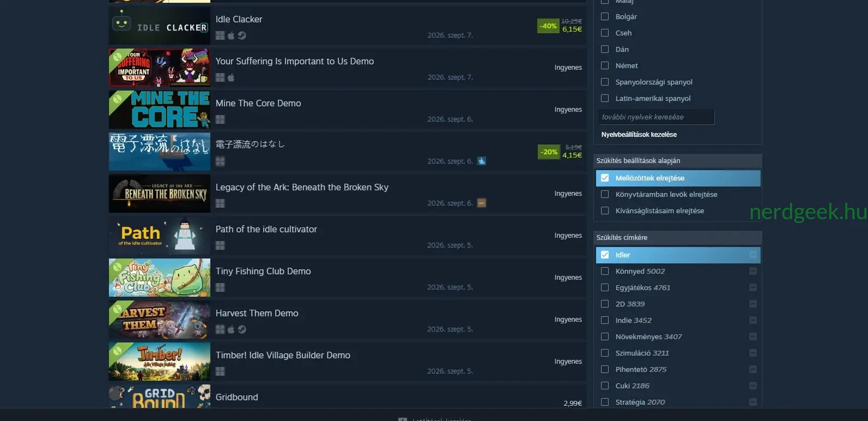Click the Apple icon under Harvest Them Demo
Screen dimensions: 868x421
point(231,329)
